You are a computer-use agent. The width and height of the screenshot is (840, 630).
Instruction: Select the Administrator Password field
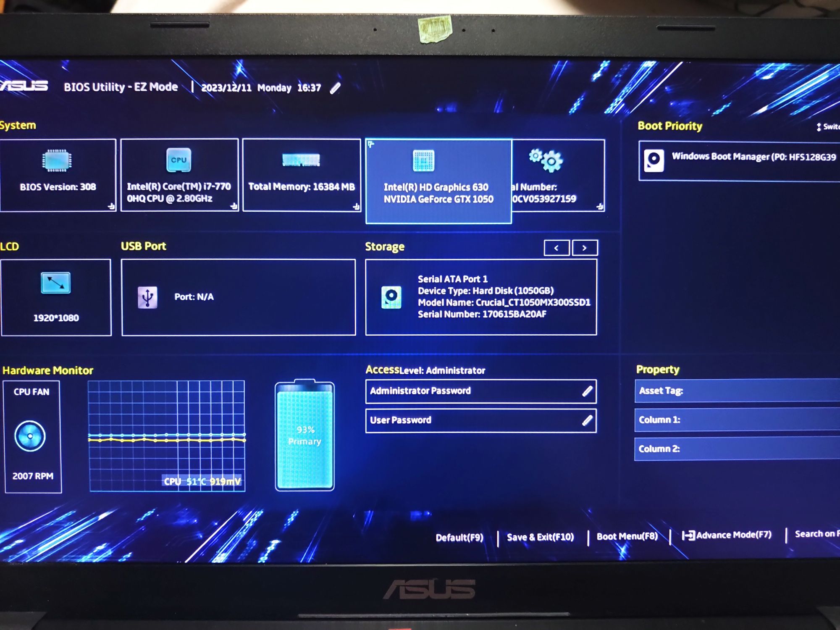[x=481, y=391]
